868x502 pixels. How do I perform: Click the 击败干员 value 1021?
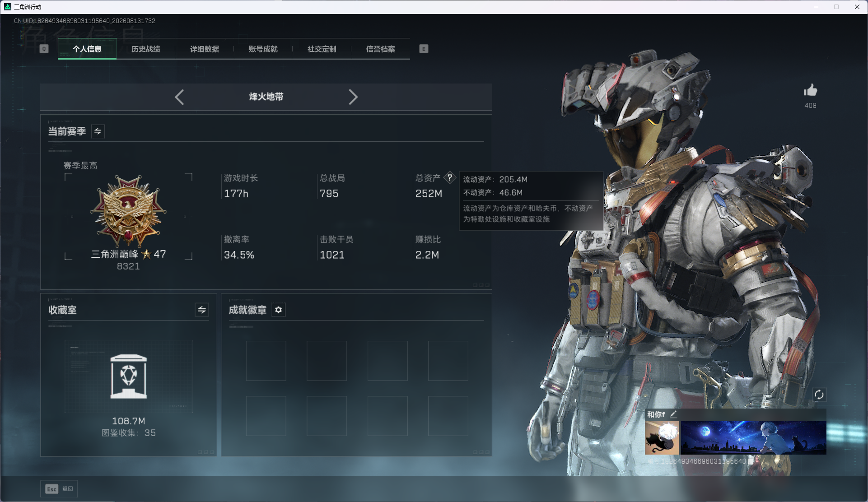point(332,255)
